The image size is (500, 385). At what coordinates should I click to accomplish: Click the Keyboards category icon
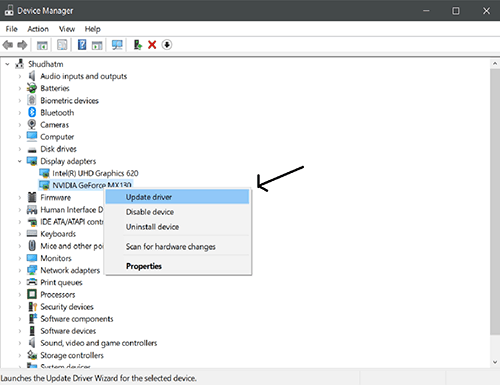(32, 233)
